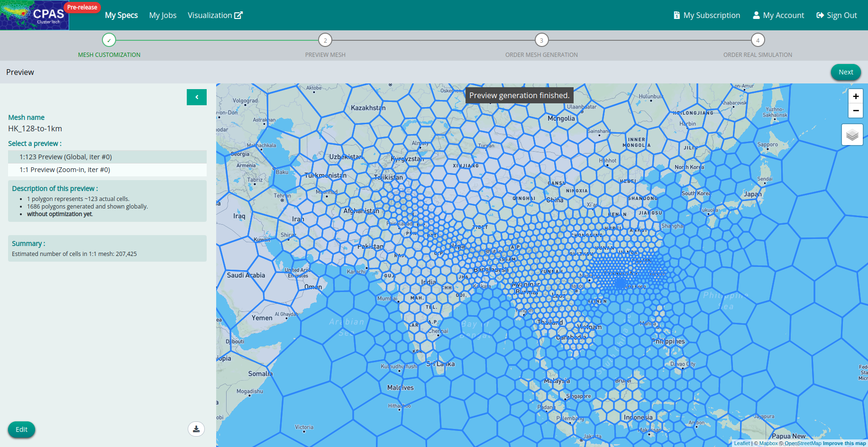The image size is (868, 447).
Task: Open the My Jobs menu
Action: 163,15
